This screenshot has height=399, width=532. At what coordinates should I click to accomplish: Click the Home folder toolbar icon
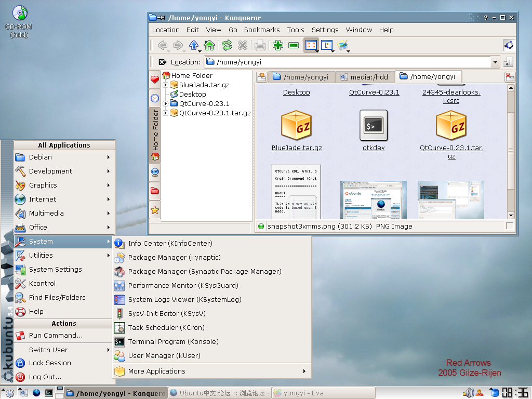[x=209, y=45]
